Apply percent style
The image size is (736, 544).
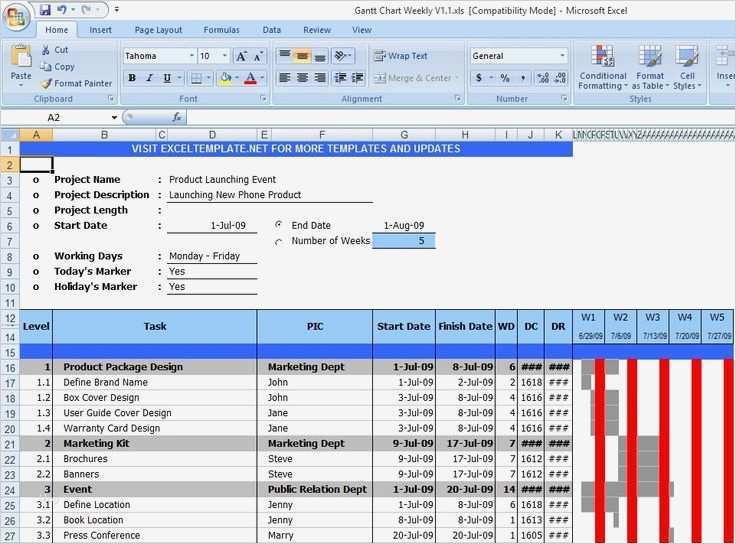pos(505,78)
